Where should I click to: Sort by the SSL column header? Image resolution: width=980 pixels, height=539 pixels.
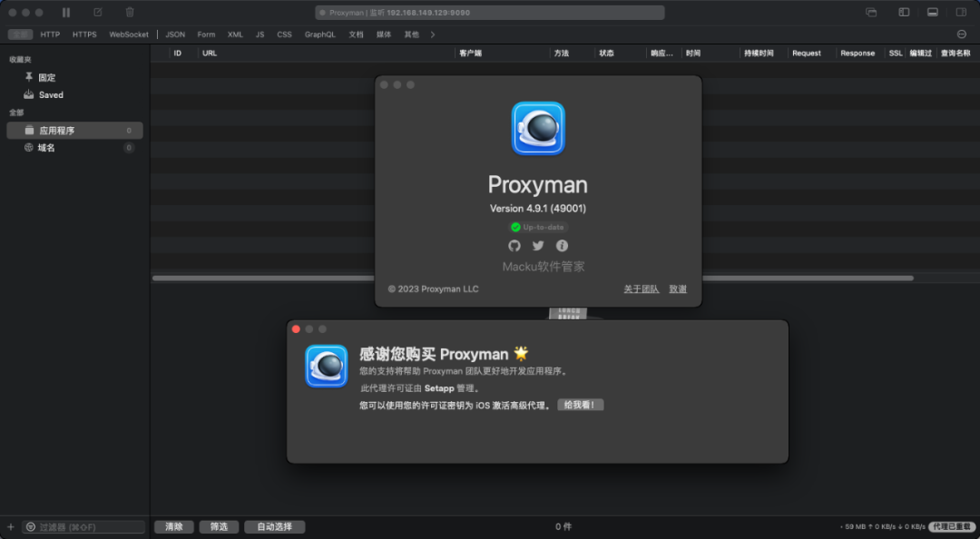(x=896, y=54)
